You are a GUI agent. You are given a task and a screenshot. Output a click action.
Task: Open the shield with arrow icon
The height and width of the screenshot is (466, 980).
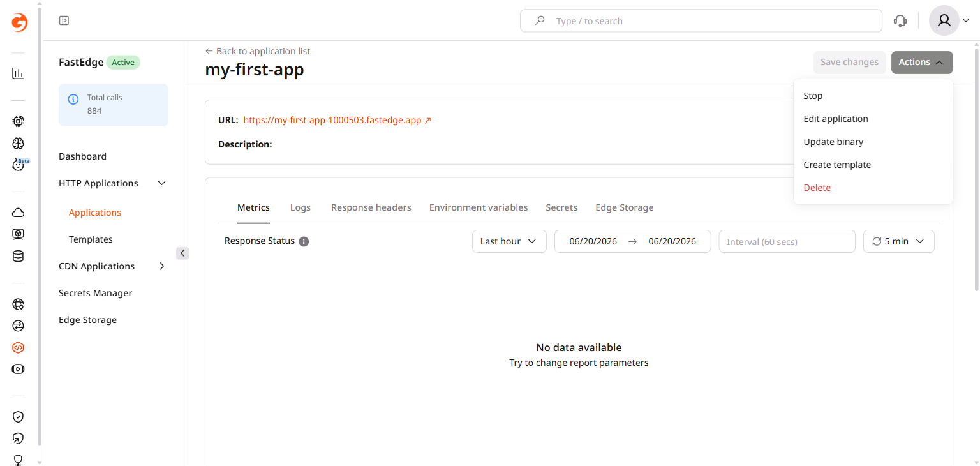point(18,439)
